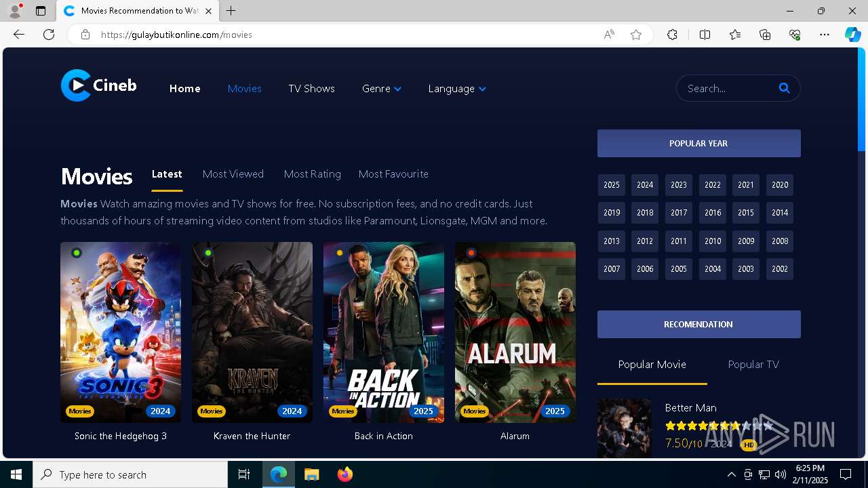
Task: Open Alarum movie poster
Action: (x=515, y=332)
